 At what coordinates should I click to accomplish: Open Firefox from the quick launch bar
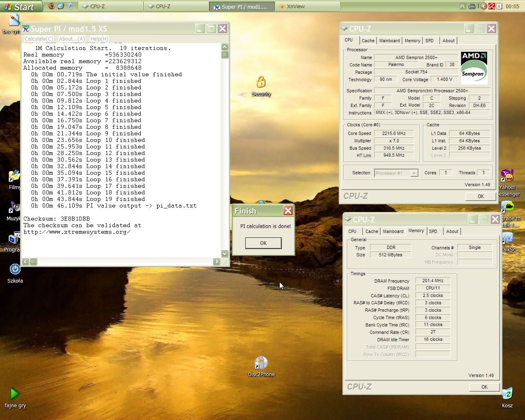pos(51,6)
